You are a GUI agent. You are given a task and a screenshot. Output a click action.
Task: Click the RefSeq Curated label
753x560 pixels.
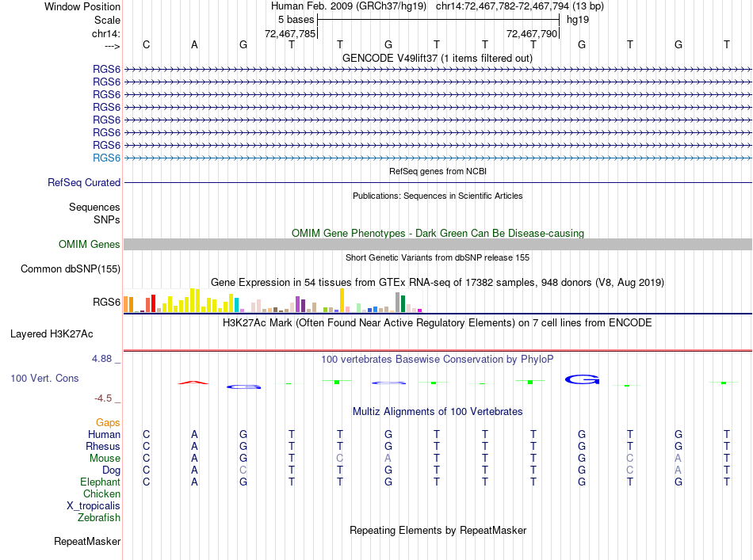coord(84,182)
